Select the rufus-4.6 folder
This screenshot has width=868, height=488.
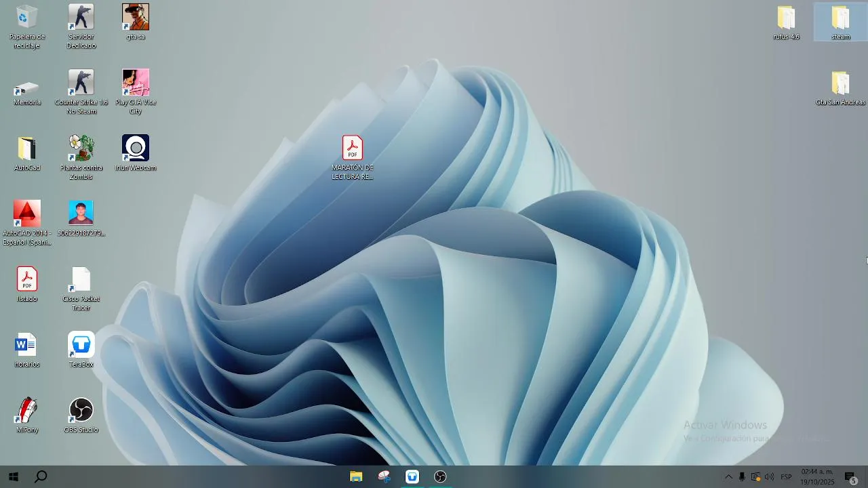point(787,22)
